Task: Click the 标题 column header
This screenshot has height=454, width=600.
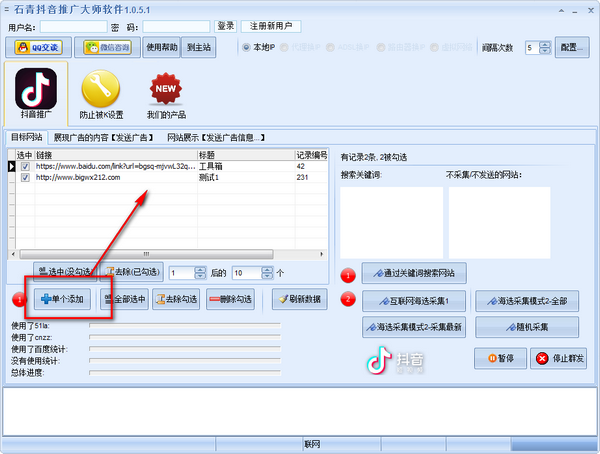Action: coord(246,155)
